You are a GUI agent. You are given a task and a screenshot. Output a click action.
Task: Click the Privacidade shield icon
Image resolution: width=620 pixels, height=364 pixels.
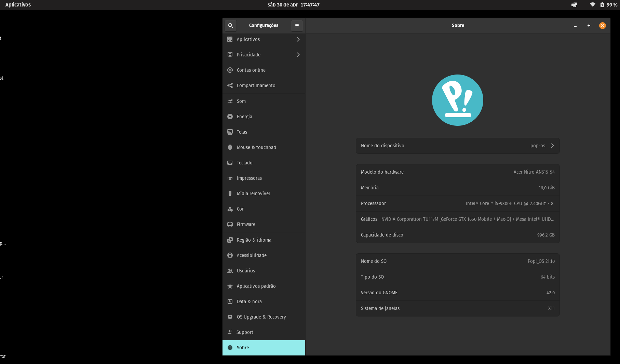[x=230, y=55]
